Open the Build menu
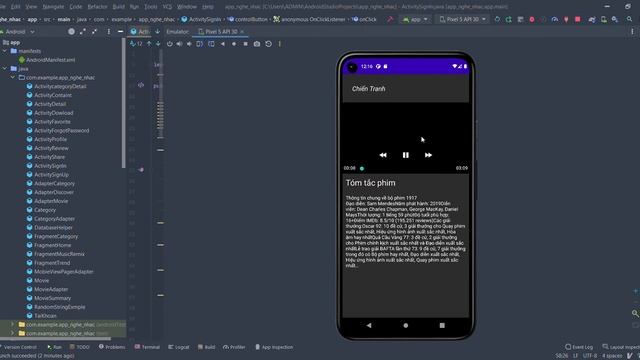This screenshot has width=640, height=360. 118,7
